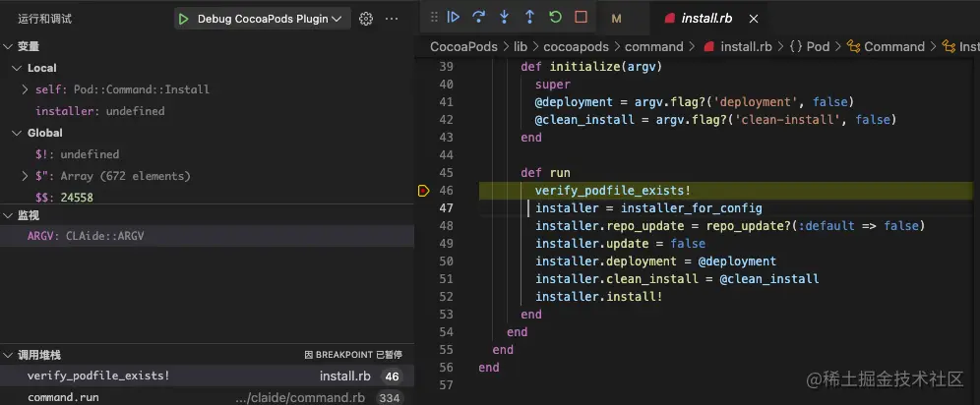This screenshot has width=980, height=405.
Task: Click line number 39 in the gutter
Action: [x=447, y=66]
